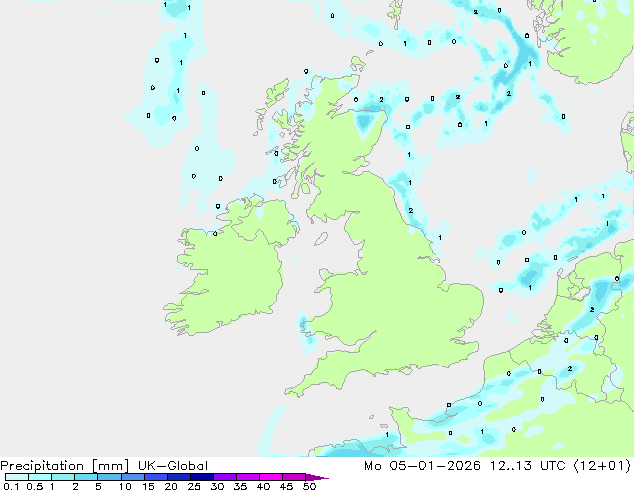Pick the 15–20 mm blue legend swatch
The width and height of the screenshot is (634, 490).
[155, 477]
